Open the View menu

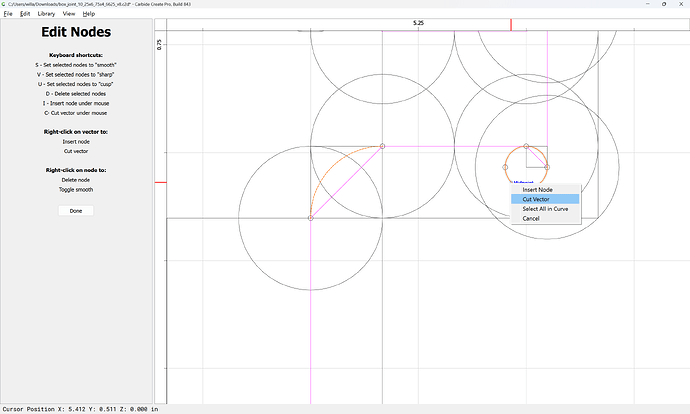pos(69,14)
